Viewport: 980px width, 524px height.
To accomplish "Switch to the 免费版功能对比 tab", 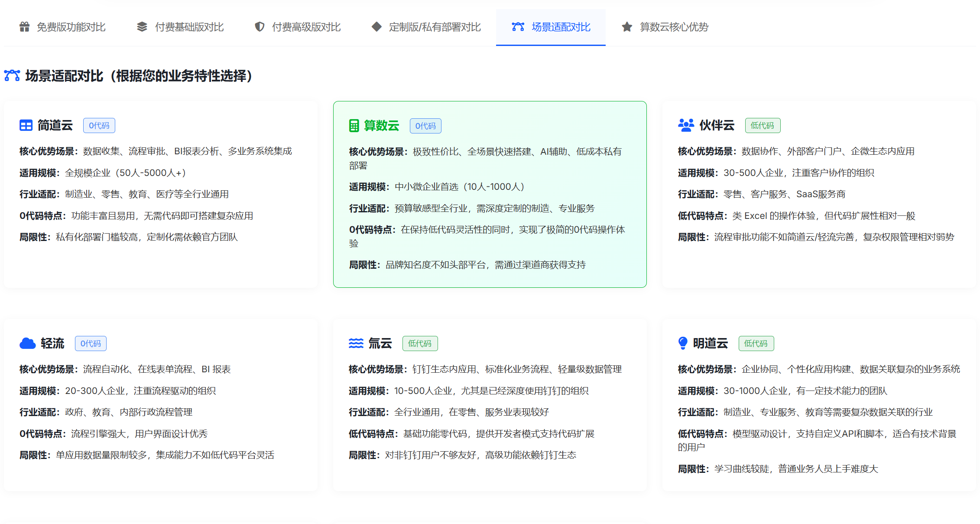I will [71, 27].
